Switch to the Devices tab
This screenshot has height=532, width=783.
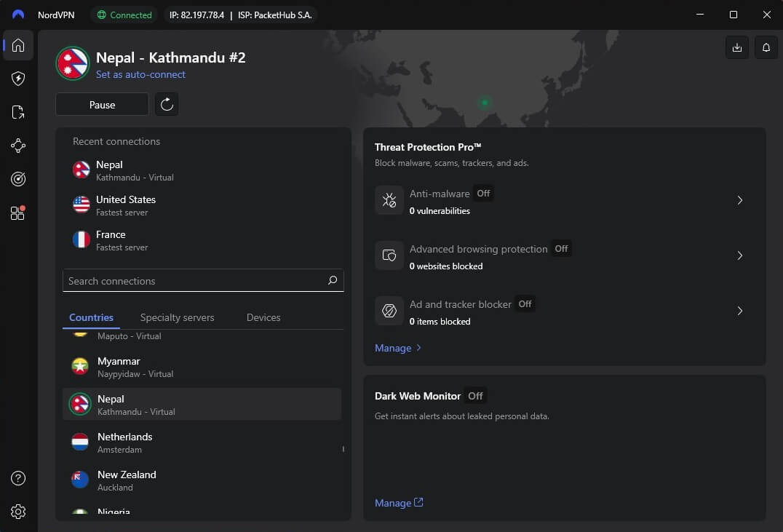point(263,317)
